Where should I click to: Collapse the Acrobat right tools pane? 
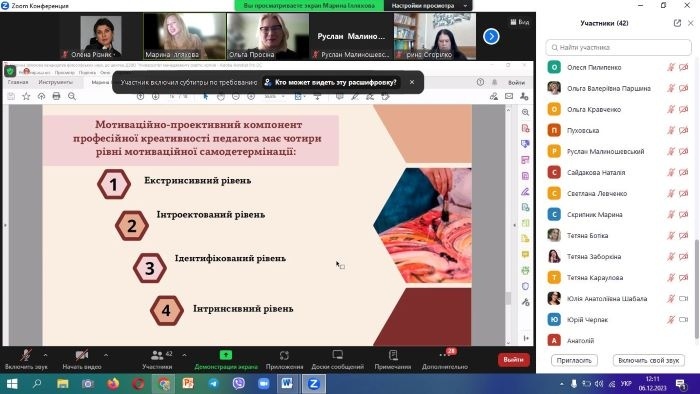(515, 225)
